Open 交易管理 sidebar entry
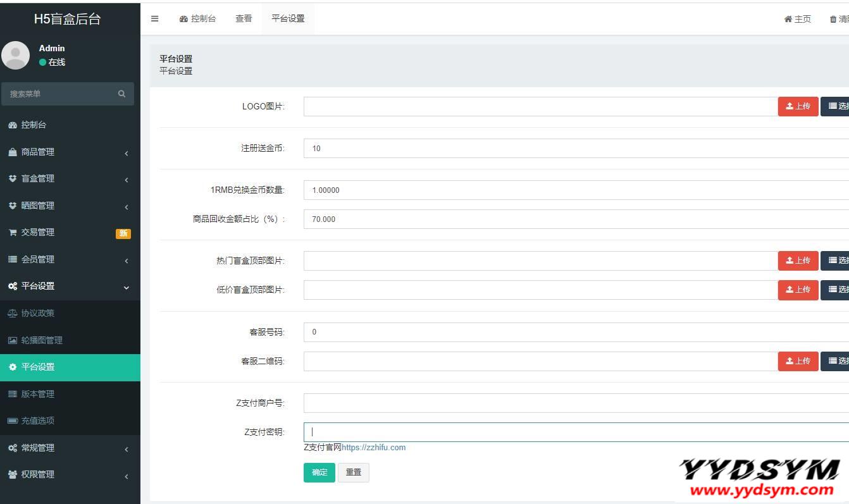Image resolution: width=849 pixels, height=504 pixels. coord(70,232)
